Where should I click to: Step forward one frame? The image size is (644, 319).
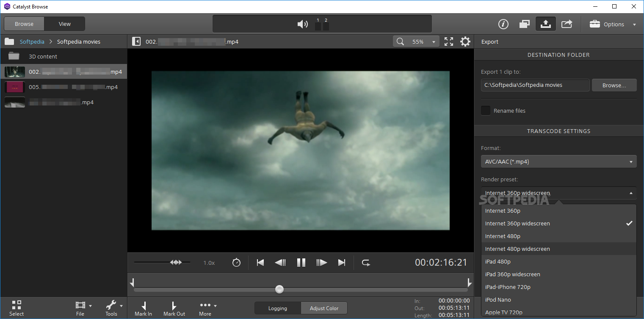click(x=322, y=263)
